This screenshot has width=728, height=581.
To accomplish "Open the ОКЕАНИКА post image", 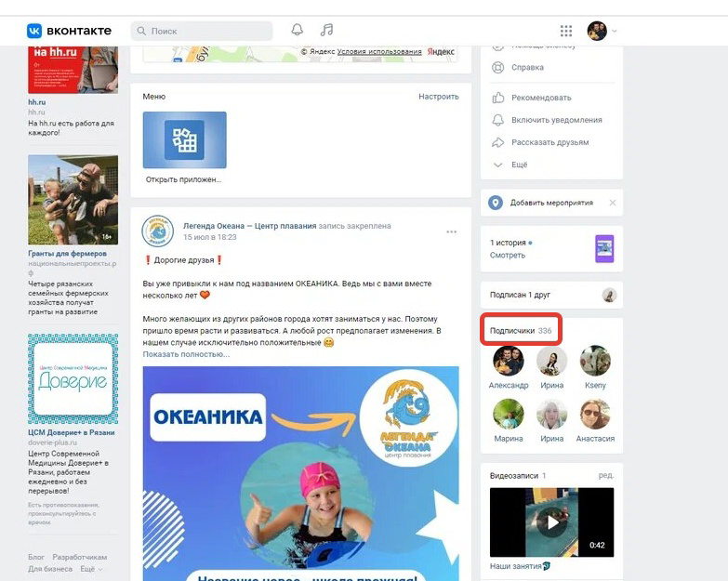I will 301,473.
